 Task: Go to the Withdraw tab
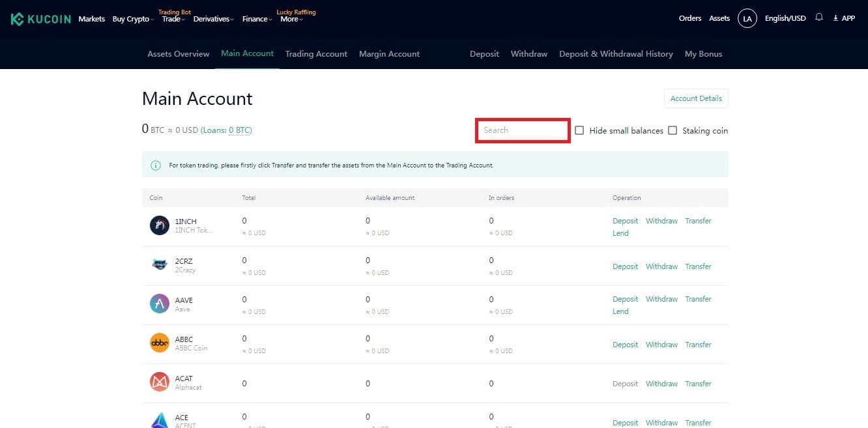click(x=529, y=54)
